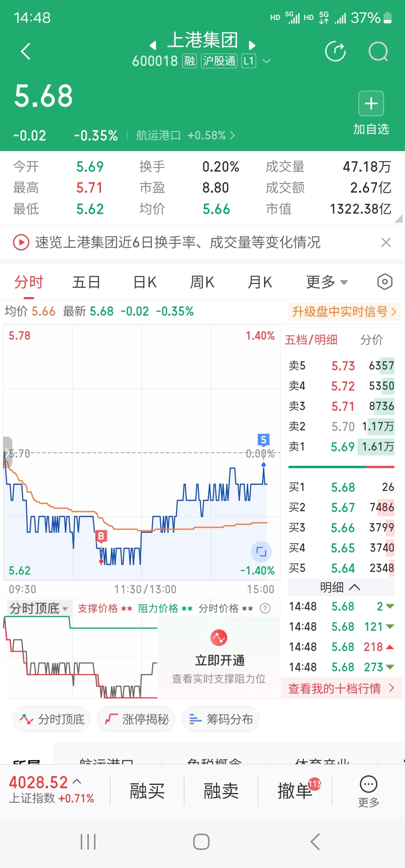405x868 pixels.
Task: Switch to 五日 chart tab
Action: [86, 282]
